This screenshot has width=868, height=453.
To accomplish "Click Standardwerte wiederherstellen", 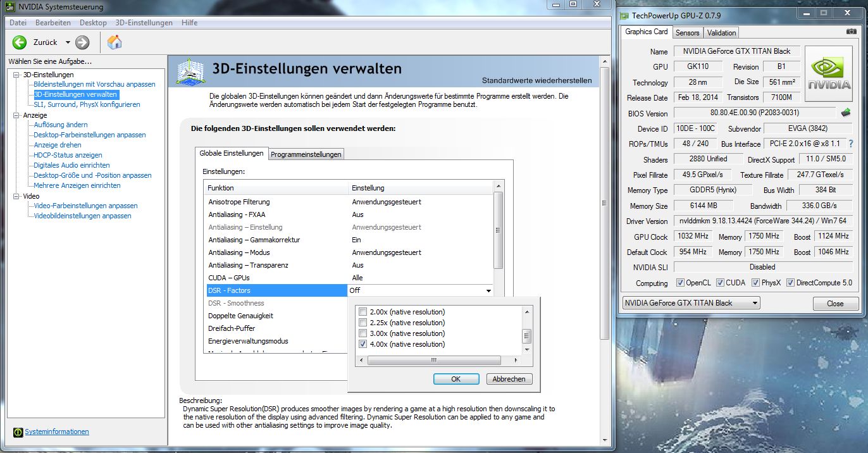I will 537,80.
